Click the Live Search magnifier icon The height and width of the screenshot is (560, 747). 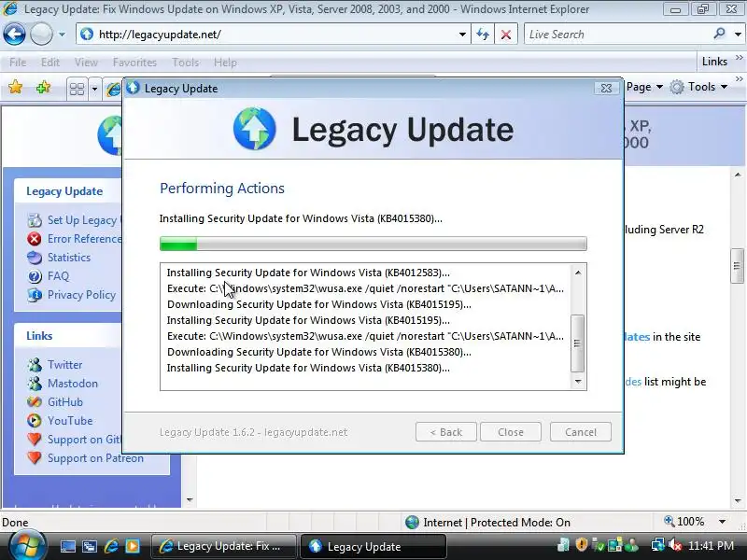[719, 34]
